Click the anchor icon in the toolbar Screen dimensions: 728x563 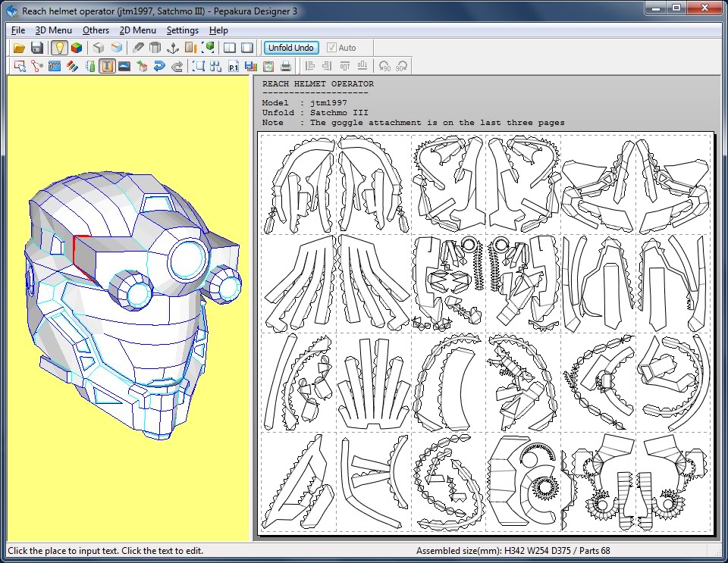172,48
